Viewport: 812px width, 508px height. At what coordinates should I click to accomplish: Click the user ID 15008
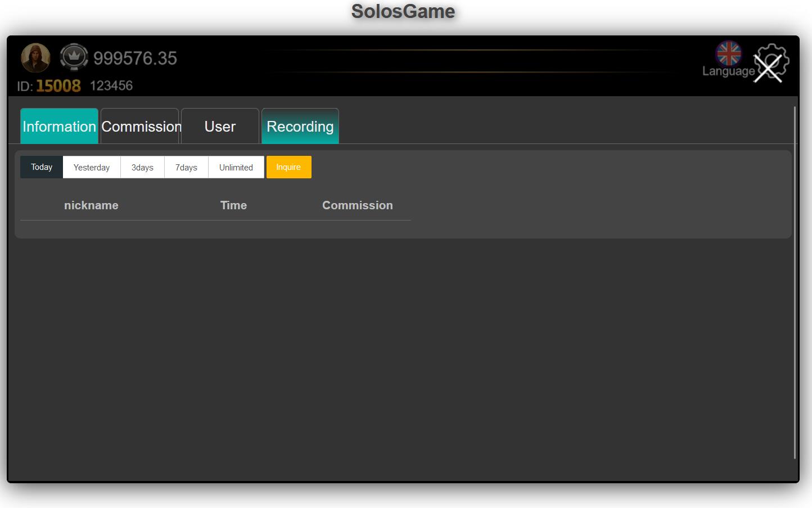click(58, 86)
